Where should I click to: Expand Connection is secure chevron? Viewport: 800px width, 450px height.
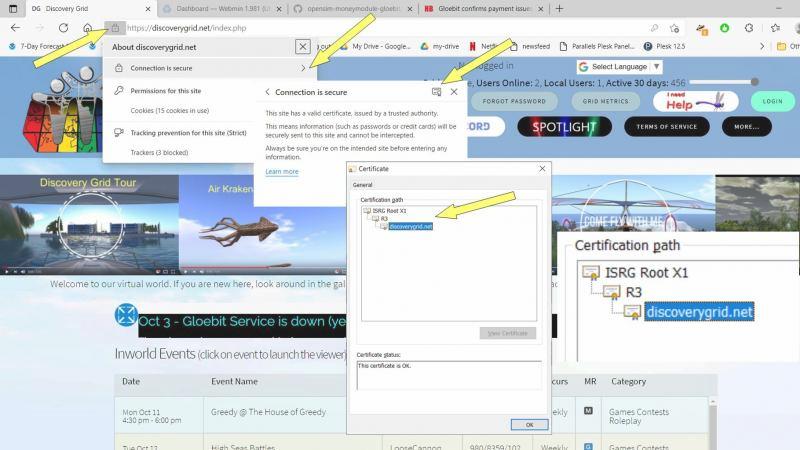point(303,68)
